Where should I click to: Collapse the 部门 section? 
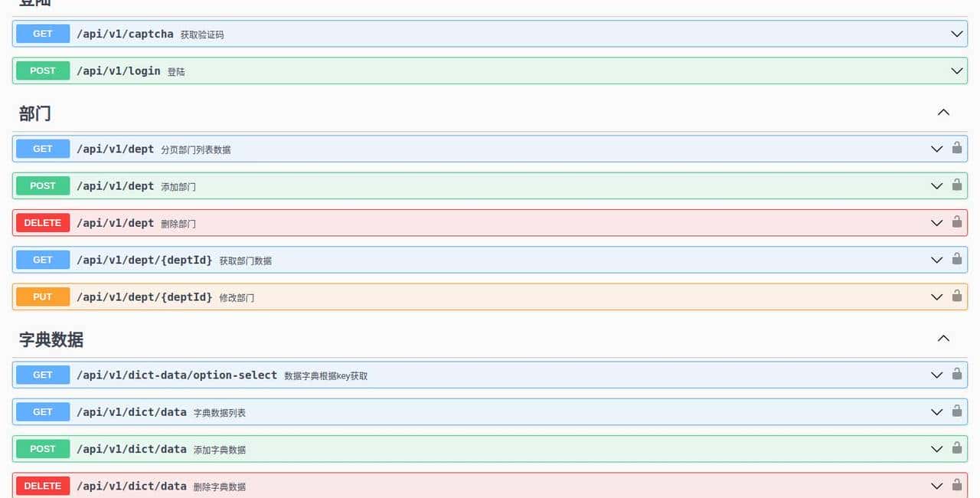(943, 113)
